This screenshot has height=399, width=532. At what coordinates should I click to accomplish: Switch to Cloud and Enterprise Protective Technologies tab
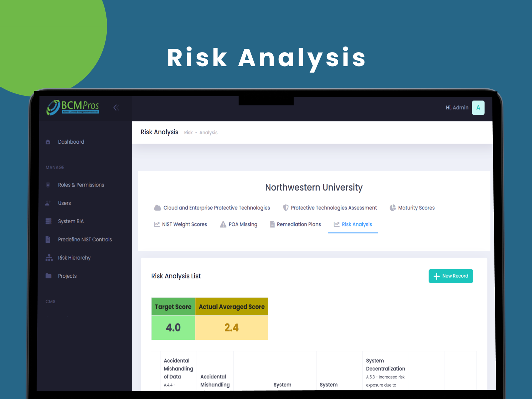click(x=212, y=208)
